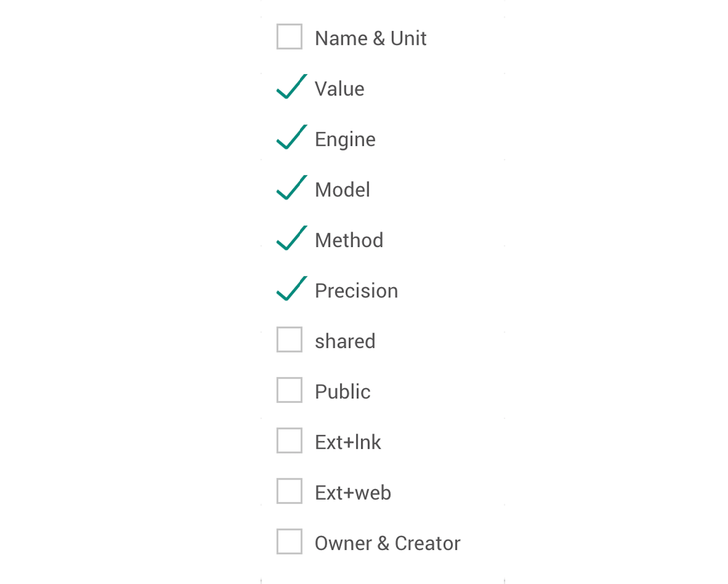Viewport: 728px width, 584px height.
Task: Check the Name & Unit checkbox
Action: click(x=289, y=37)
